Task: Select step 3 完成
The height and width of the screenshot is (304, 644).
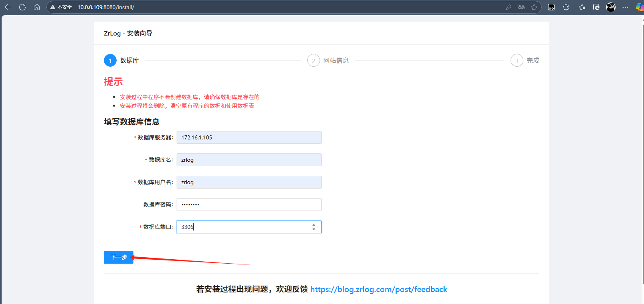Action: point(525,60)
